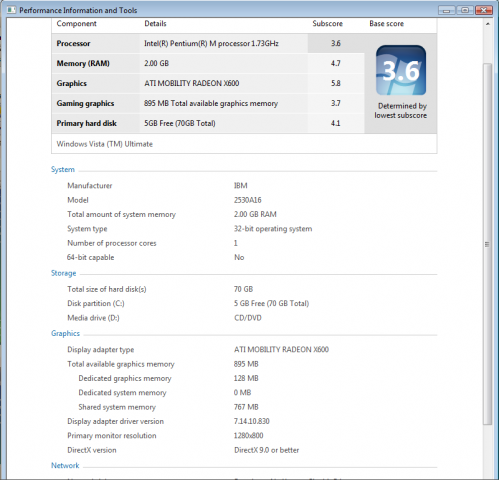Minimize the Performance Information window
Viewport: 499px width, 480px height.
tap(447, 10)
